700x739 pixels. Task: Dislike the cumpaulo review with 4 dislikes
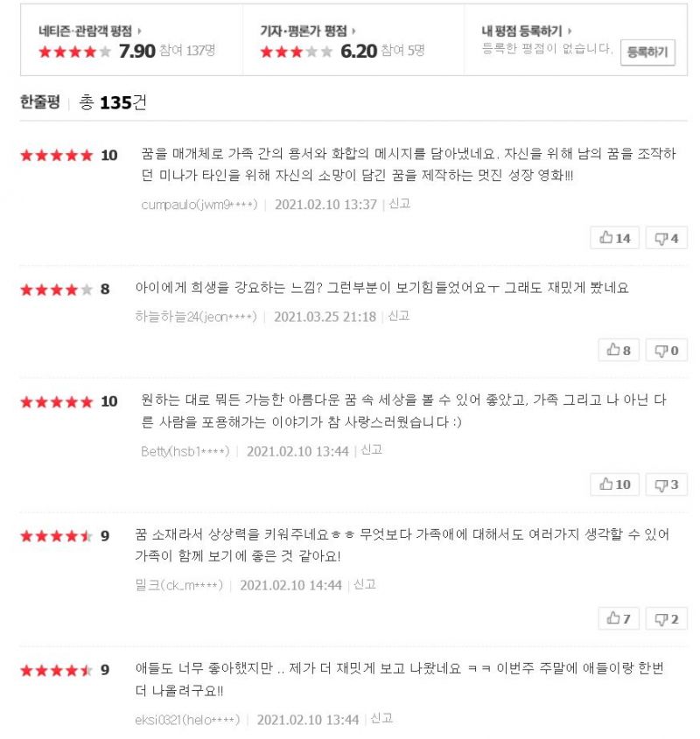[x=666, y=238]
